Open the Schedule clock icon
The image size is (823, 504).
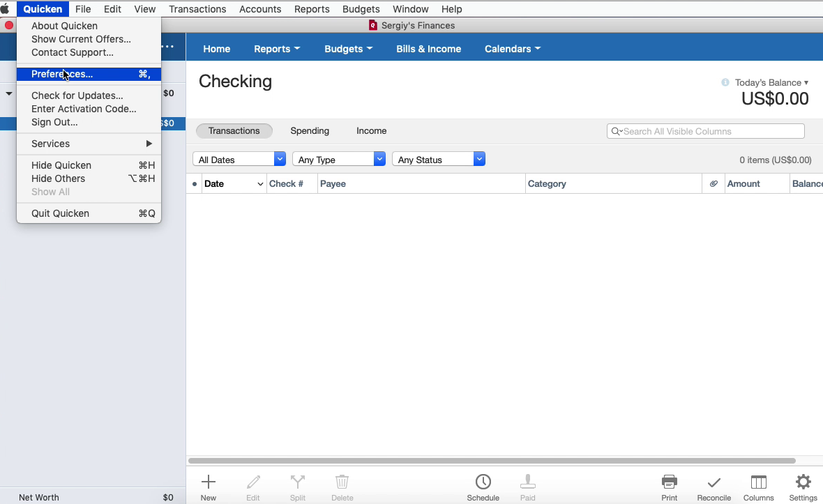[483, 482]
